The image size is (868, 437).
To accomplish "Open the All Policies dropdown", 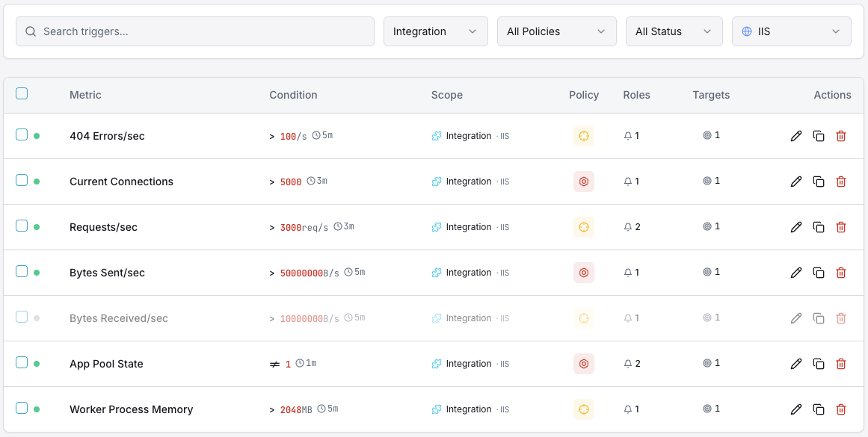I will pyautogui.click(x=556, y=31).
